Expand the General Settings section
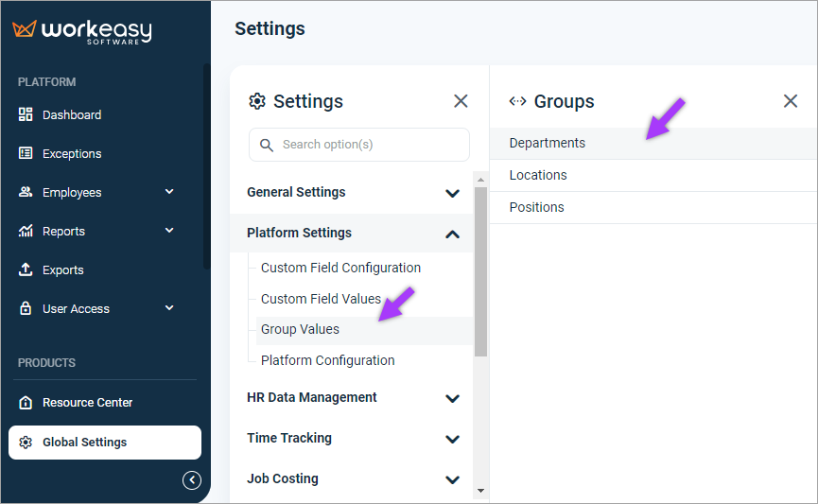Image resolution: width=818 pixels, height=504 pixels. coord(452,193)
